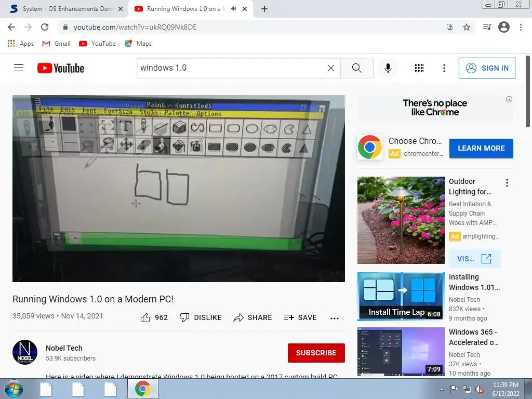Click the Action Center flag icon
532x399 pixels.
tap(454, 389)
